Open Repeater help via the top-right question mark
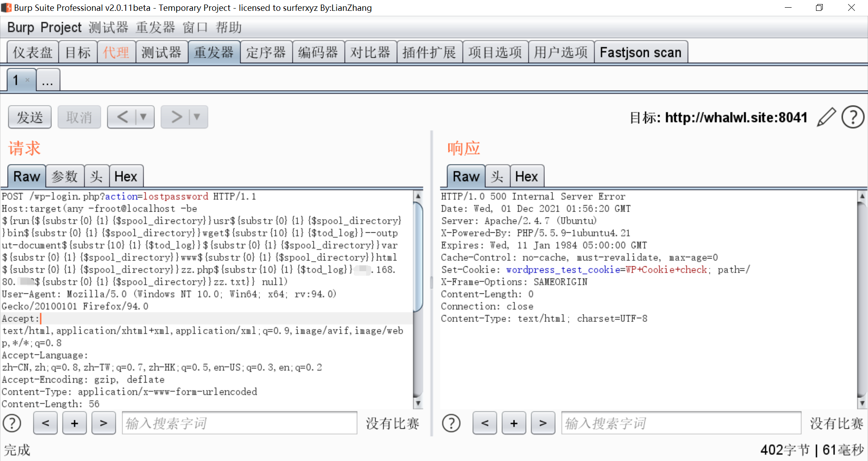The image size is (868, 461). coord(853,117)
